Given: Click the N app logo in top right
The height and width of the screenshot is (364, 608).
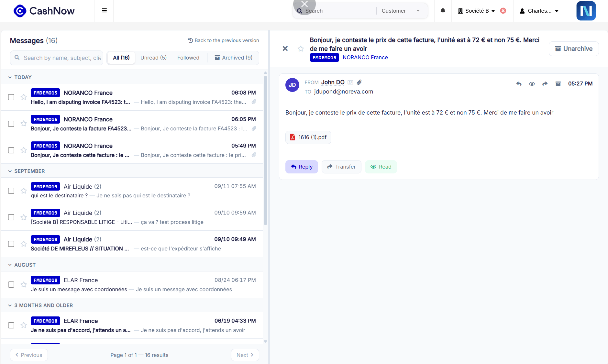Looking at the screenshot, I should pos(586,11).
